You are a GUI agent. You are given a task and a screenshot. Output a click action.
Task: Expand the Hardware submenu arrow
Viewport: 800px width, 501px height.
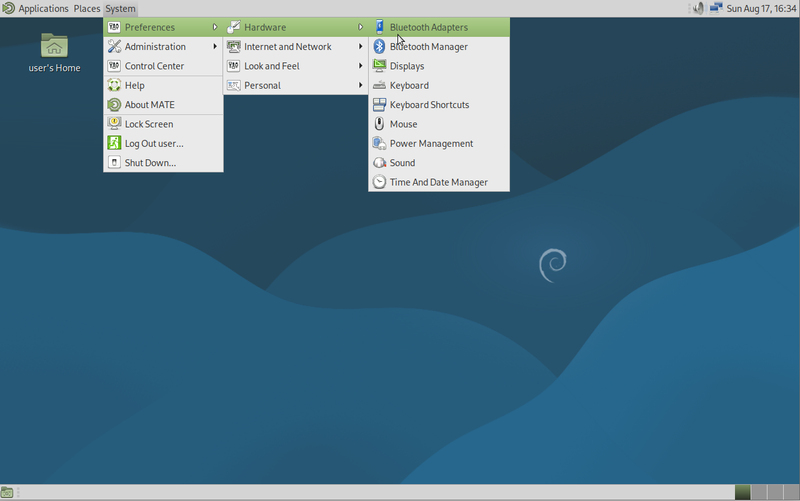tap(360, 27)
